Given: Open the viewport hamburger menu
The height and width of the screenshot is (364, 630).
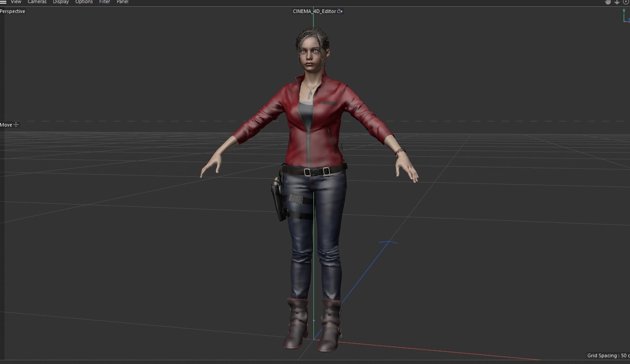Looking at the screenshot, I should 3,2.
